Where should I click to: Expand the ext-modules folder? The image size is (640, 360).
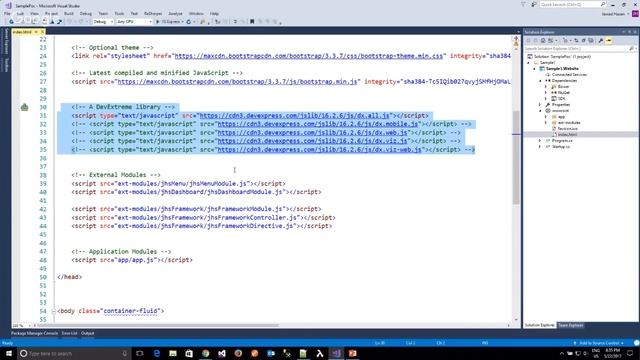(x=546, y=122)
